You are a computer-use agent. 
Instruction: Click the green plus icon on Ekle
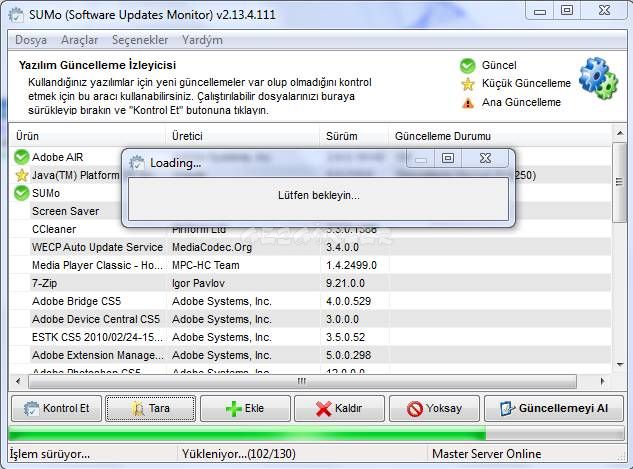[233, 409]
